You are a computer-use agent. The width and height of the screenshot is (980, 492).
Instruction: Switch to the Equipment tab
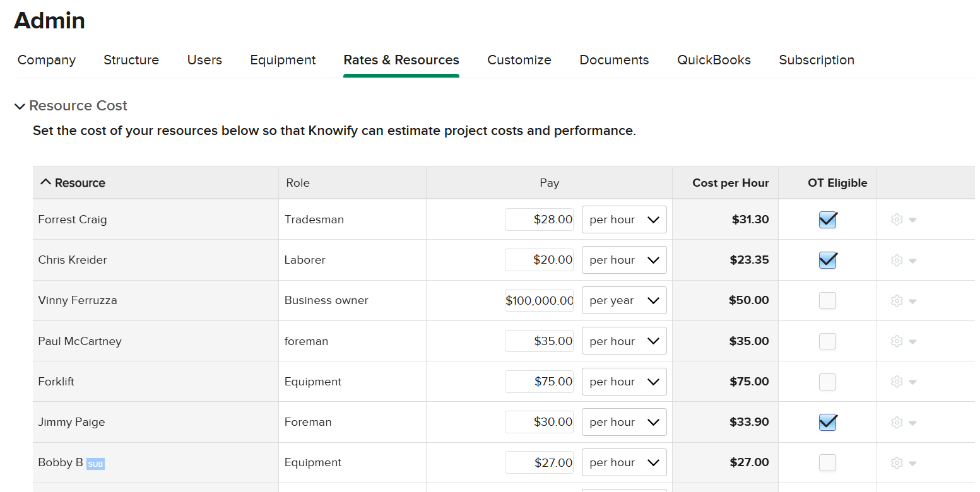[x=283, y=60]
